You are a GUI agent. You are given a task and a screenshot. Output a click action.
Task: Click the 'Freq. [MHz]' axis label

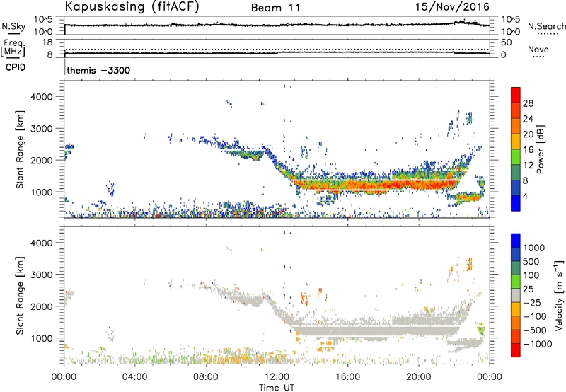(13, 47)
